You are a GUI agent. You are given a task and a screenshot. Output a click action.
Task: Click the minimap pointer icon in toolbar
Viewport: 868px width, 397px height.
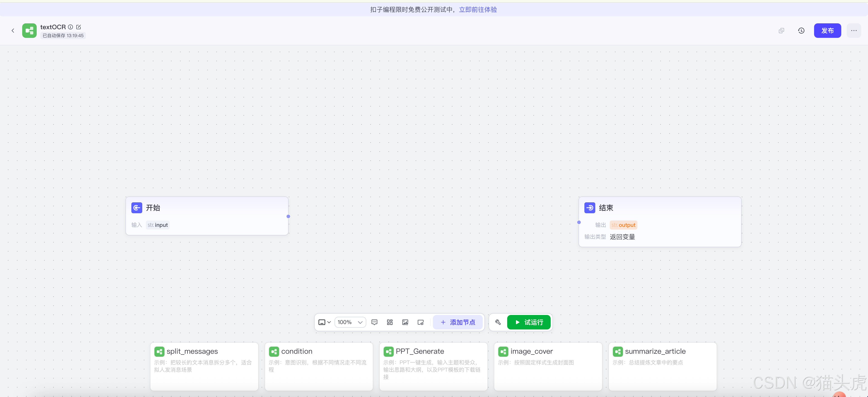420,322
